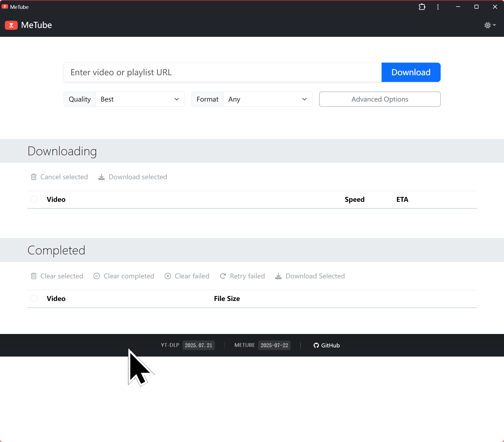504x442 pixels.
Task: Click the Clear completed checkmark icon
Action: (97, 276)
